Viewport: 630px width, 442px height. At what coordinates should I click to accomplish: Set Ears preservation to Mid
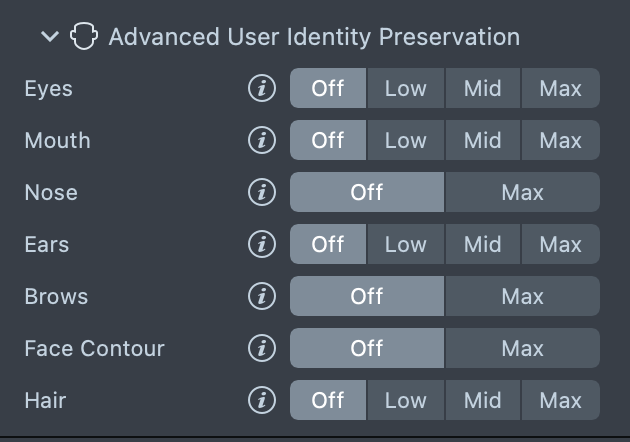482,244
